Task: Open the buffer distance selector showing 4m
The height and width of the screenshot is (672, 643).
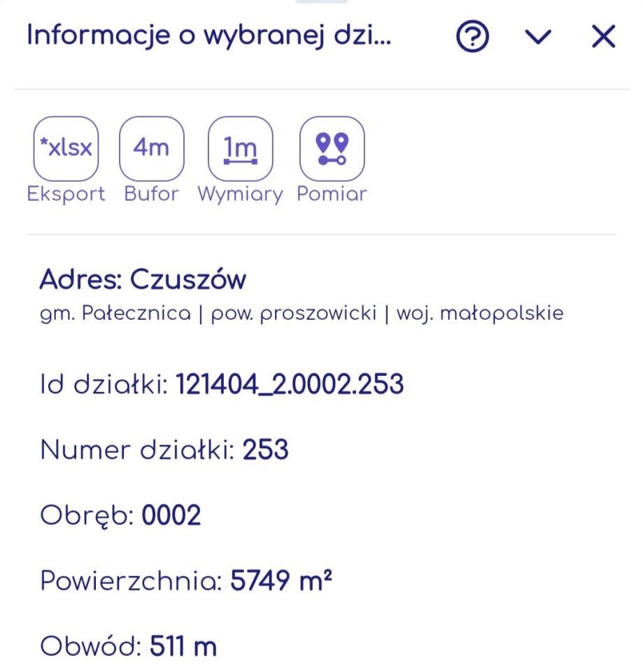Action: [151, 147]
